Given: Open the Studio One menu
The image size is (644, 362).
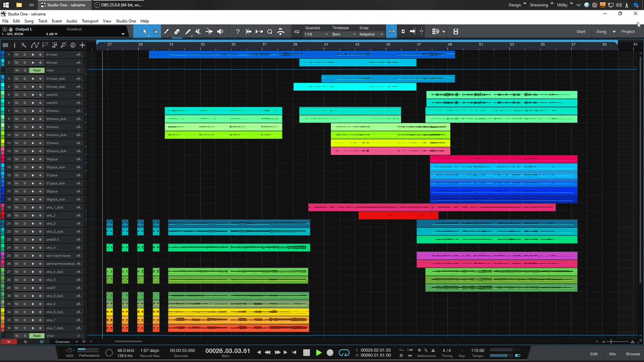Looking at the screenshot, I should pos(126,21).
